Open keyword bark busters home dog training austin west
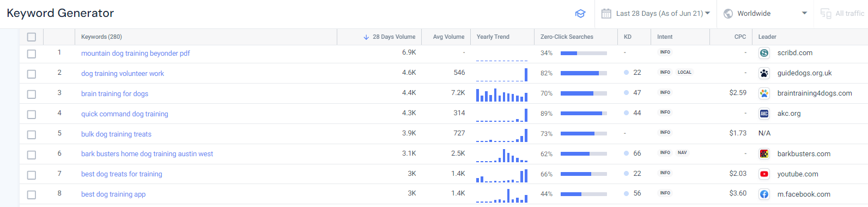Screen dimensions: 868x207 click(147, 154)
